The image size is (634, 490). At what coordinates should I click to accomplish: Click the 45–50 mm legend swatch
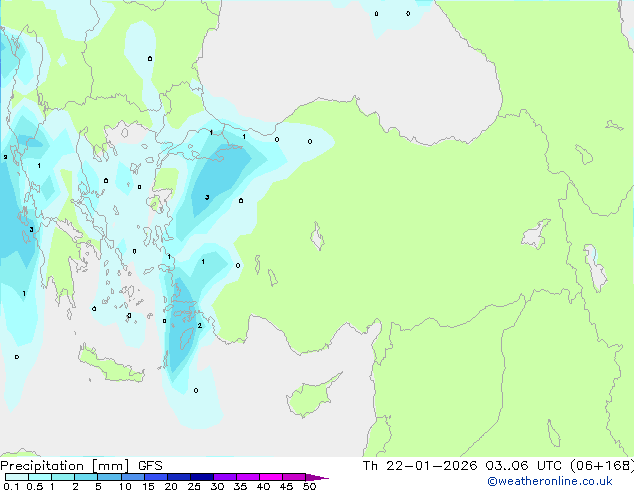tap(294, 477)
